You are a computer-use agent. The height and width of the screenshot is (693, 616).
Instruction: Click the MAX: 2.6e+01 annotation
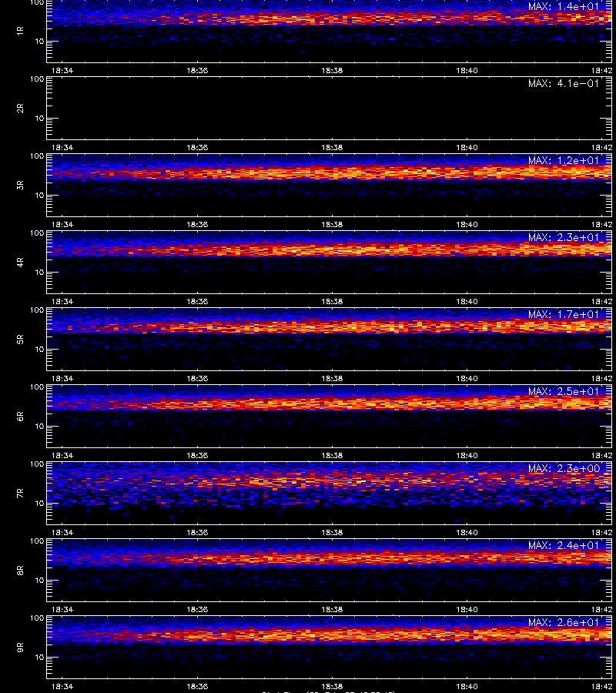click(564, 622)
